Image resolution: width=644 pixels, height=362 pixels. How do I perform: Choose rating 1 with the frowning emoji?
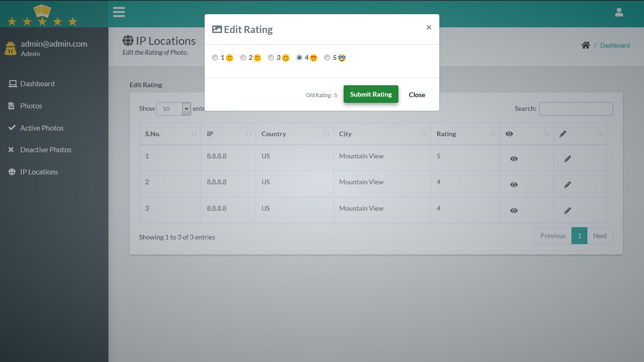pyautogui.click(x=215, y=57)
